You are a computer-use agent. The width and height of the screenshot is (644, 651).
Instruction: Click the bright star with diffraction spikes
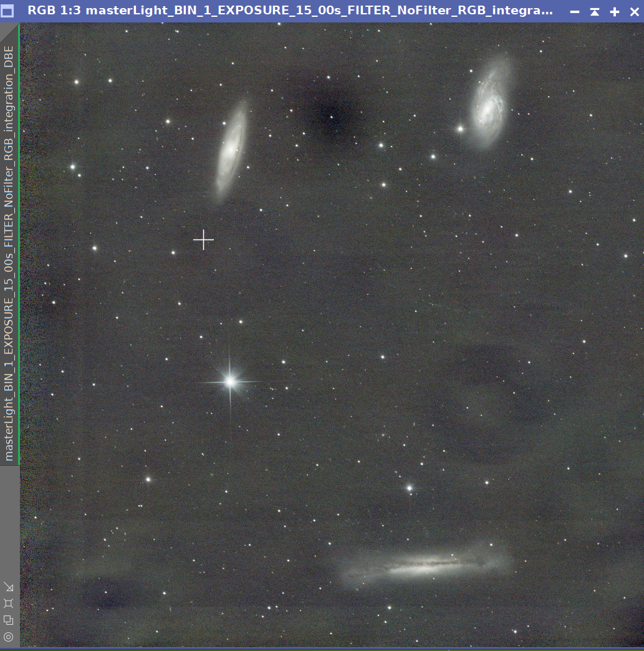[230, 381]
